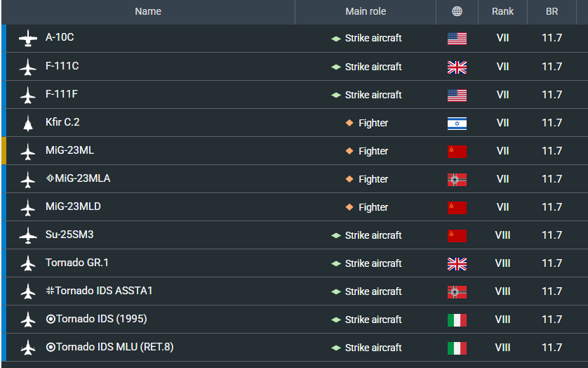Image resolution: width=588 pixels, height=368 pixels.
Task: Sort the list by BR header
Action: (552, 11)
